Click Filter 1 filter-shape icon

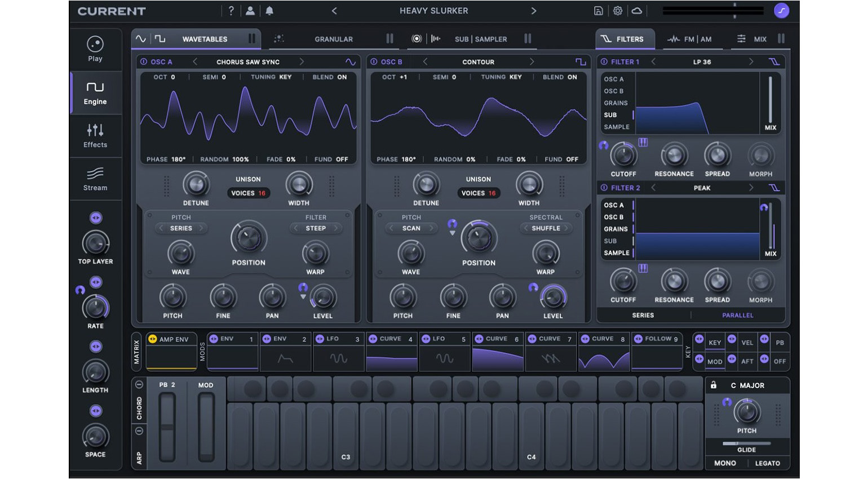pyautogui.click(x=774, y=62)
